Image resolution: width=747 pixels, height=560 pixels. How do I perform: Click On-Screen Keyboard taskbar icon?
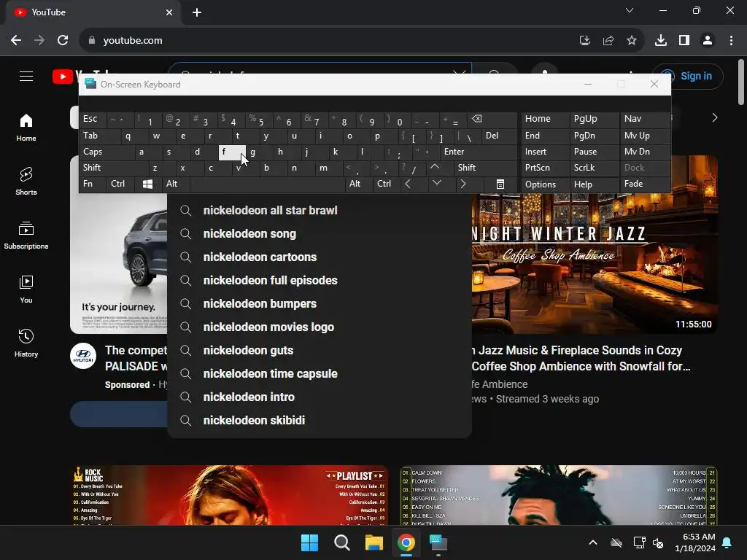[438, 542]
